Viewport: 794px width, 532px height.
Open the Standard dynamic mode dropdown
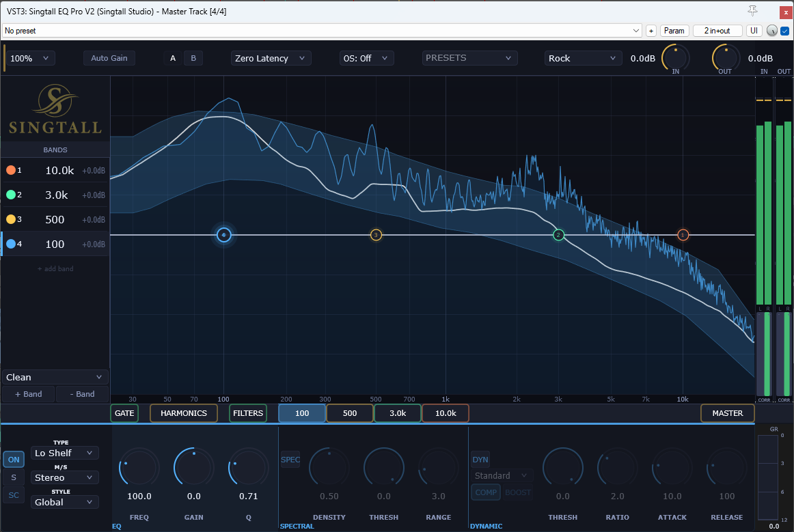(502, 475)
